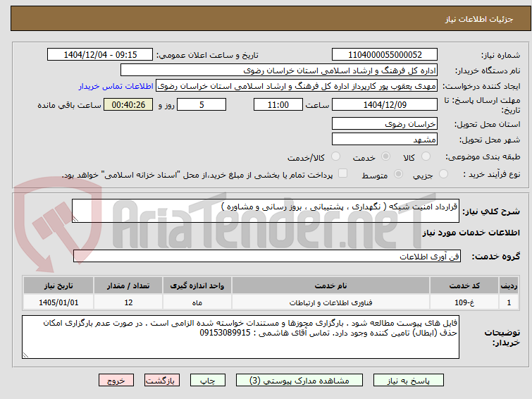The image size is (532, 399).
Task: Toggle the Islamic treasury payment checkbox
Action: (x=343, y=173)
